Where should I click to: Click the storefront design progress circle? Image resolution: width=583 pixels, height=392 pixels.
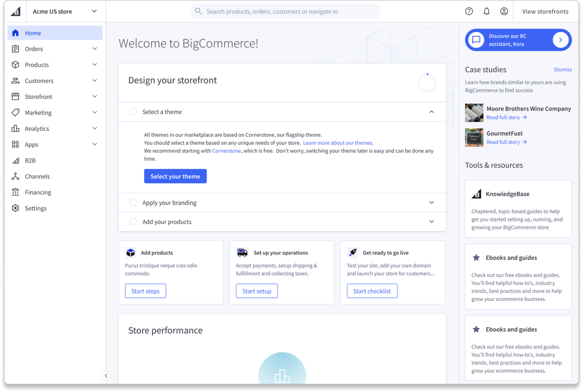[427, 83]
